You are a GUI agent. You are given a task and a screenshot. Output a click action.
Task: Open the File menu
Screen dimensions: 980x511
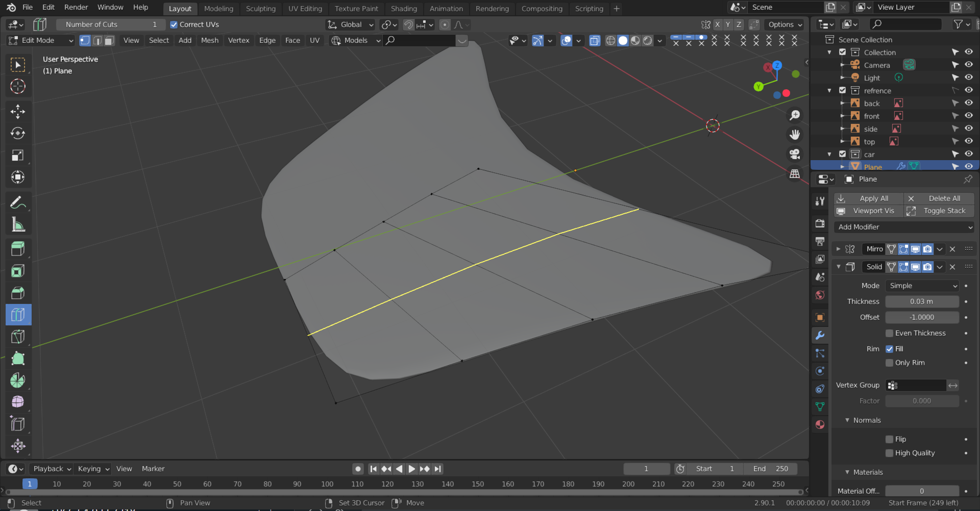click(28, 7)
